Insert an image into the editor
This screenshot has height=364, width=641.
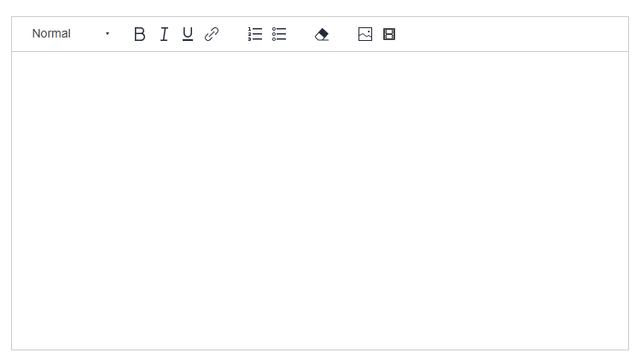pyautogui.click(x=365, y=34)
